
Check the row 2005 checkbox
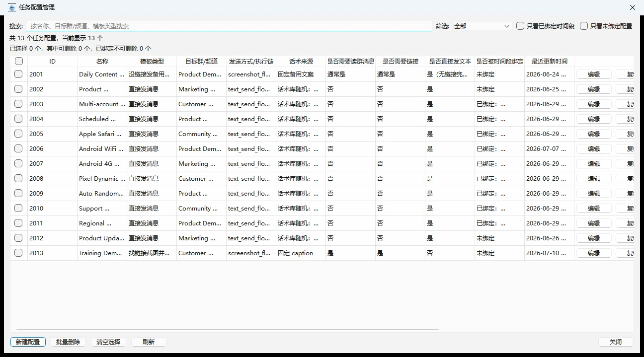coord(18,134)
